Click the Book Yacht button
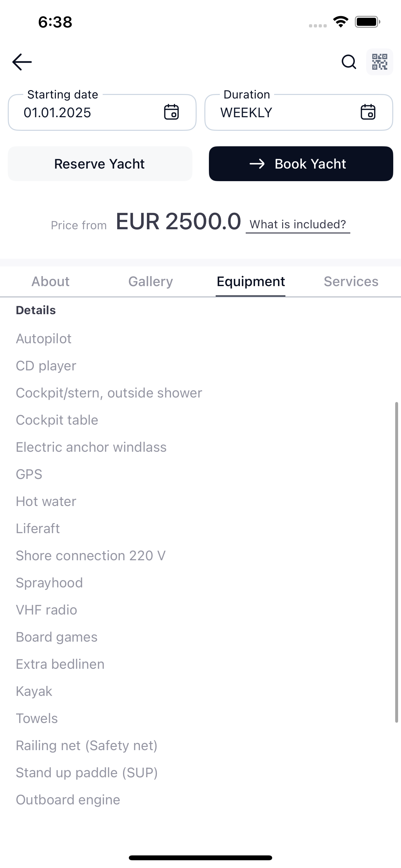401x868 pixels. (301, 164)
